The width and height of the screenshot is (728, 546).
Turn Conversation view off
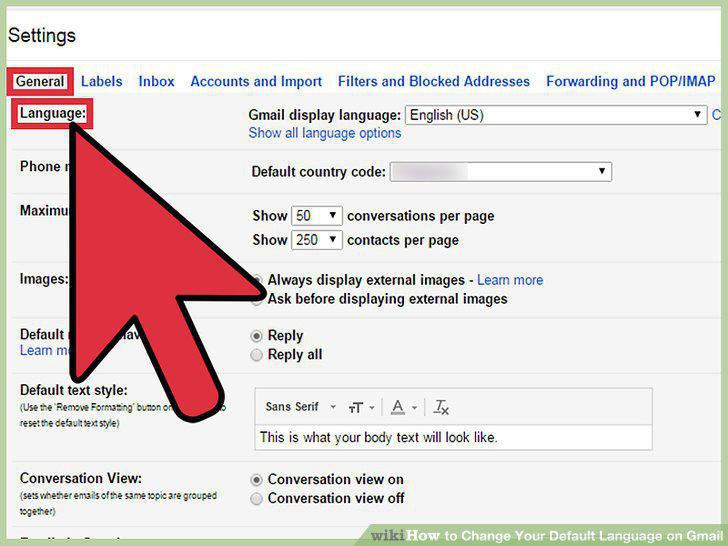pyautogui.click(x=256, y=499)
